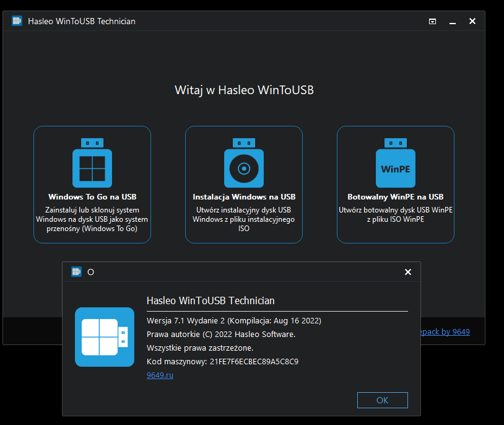
Task: Open the title bar dropdown menu icon
Action: click(432, 21)
